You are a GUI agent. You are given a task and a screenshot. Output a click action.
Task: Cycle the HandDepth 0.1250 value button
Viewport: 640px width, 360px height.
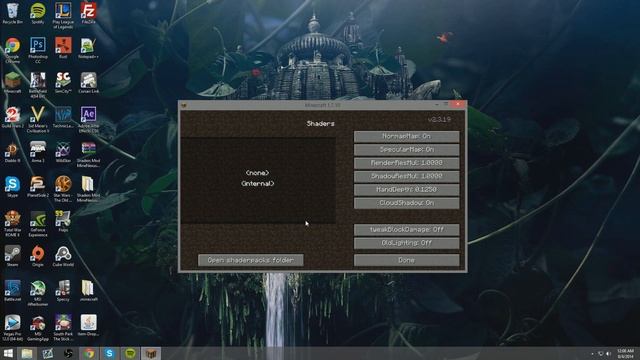(x=406, y=190)
